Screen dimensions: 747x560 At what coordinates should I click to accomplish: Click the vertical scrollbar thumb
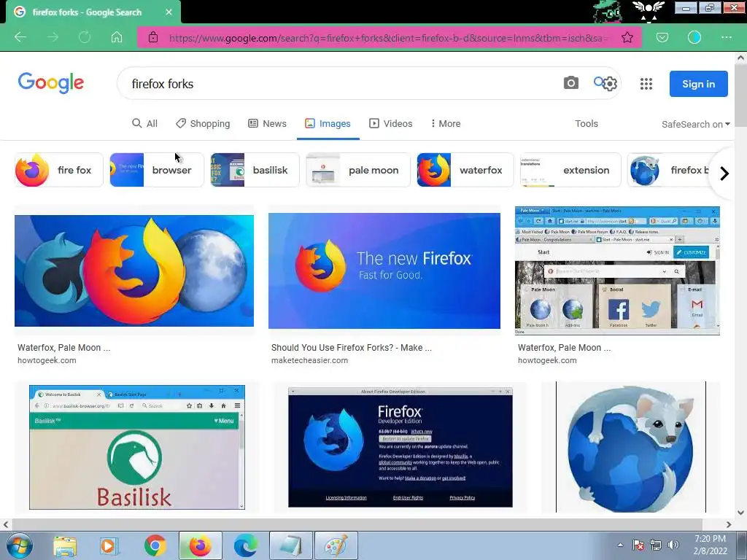[x=740, y=94]
